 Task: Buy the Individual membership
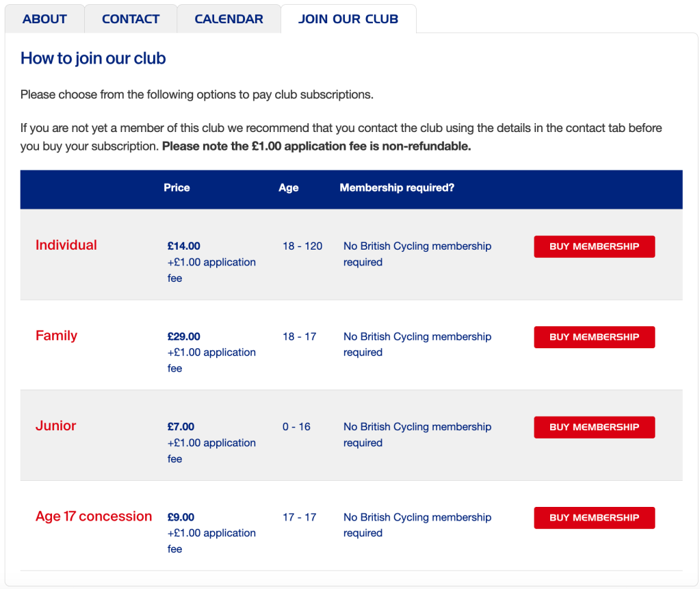pos(594,247)
